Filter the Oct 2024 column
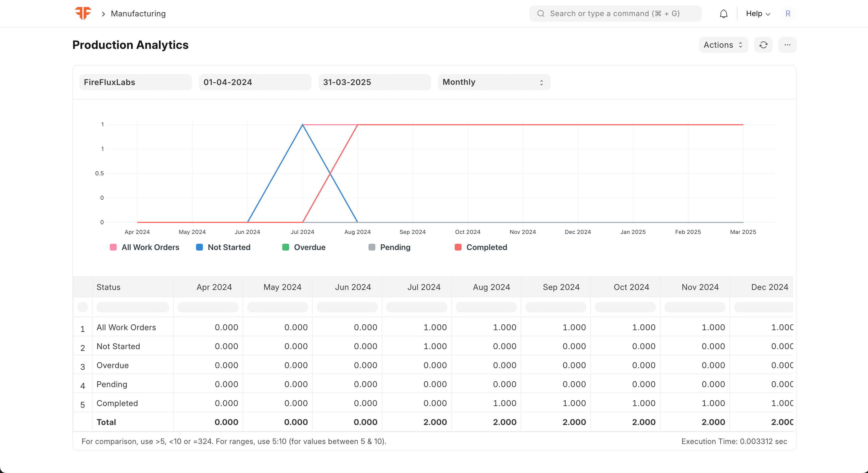This screenshot has height=473, width=868. coord(625,307)
